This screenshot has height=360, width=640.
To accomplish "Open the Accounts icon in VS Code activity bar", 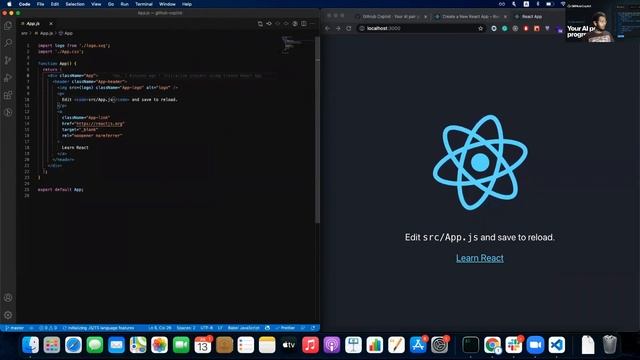I will coord(8,298).
